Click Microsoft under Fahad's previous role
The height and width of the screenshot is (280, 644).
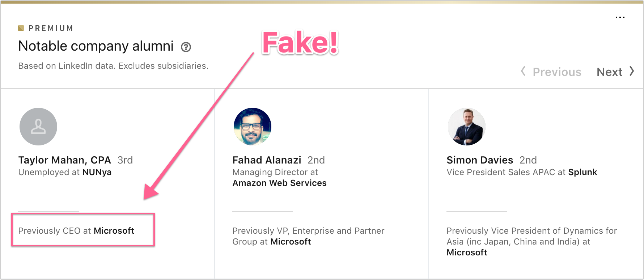coord(291,242)
